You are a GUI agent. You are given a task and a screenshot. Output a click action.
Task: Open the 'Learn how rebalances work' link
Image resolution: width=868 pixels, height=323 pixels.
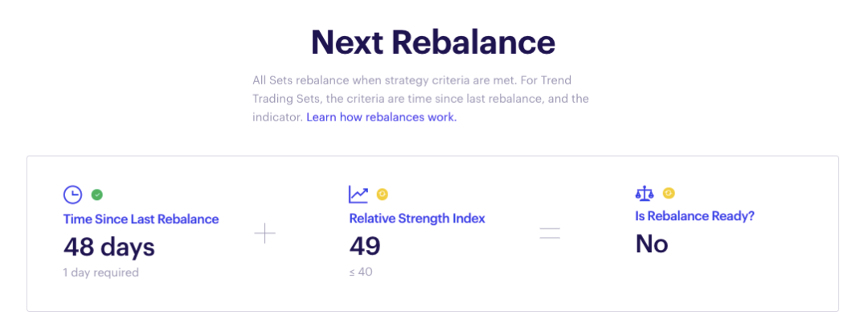pos(381,117)
